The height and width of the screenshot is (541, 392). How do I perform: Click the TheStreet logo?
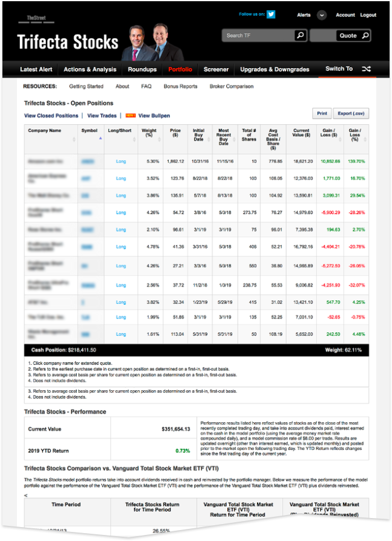[36, 19]
